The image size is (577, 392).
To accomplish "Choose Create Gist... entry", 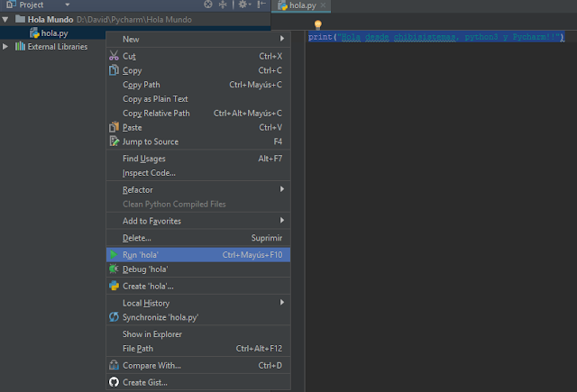I will 198,382.
